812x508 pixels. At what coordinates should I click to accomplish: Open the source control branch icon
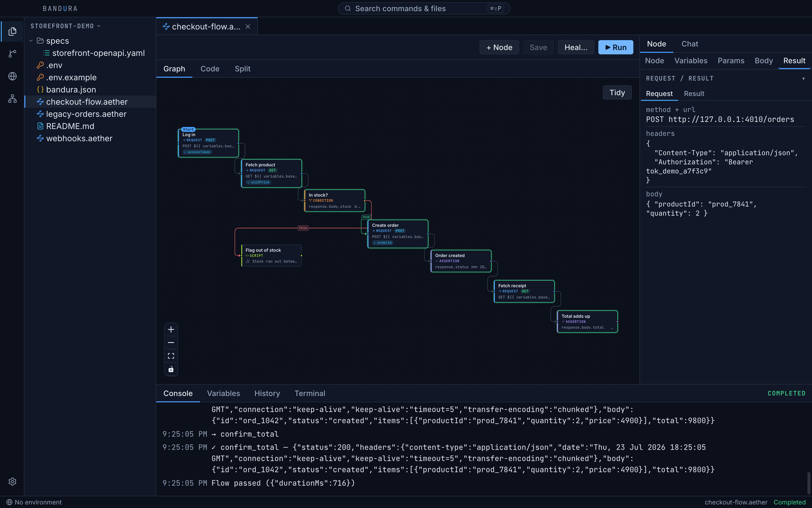[x=12, y=54]
